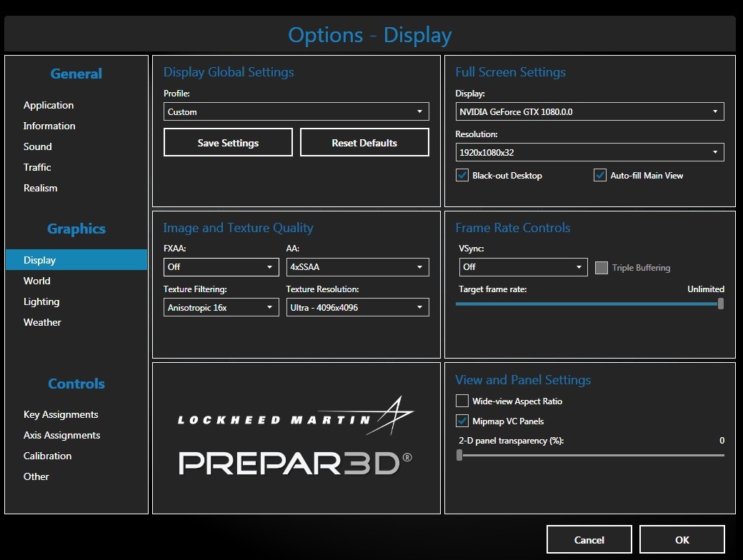
Task: Open the Texture Resolution dropdown
Action: tap(358, 307)
